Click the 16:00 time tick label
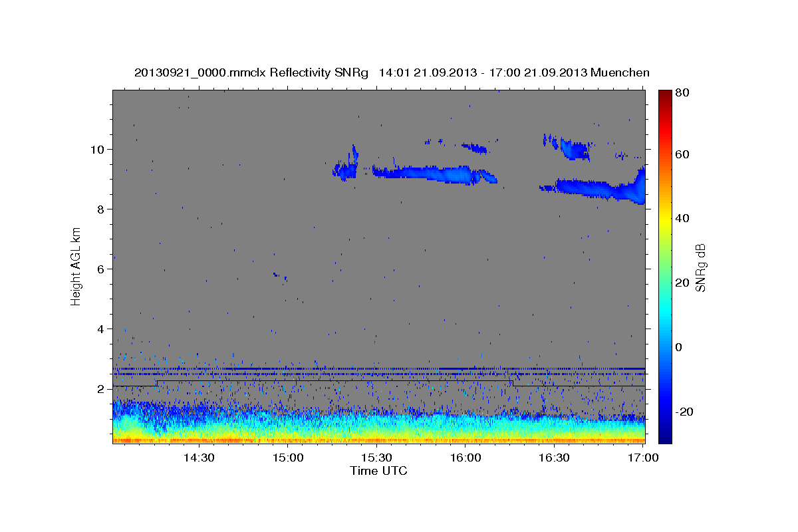This screenshot has height=532, width=798. tap(465, 458)
